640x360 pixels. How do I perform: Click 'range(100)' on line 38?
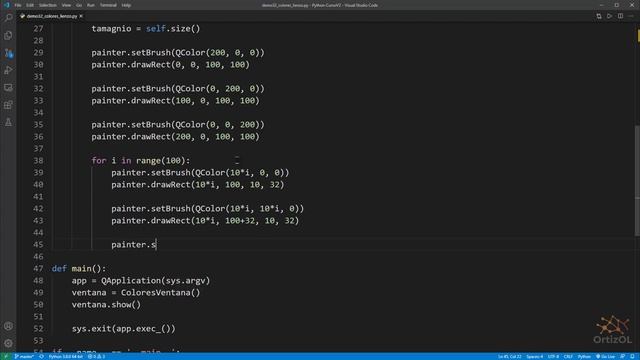(x=161, y=160)
